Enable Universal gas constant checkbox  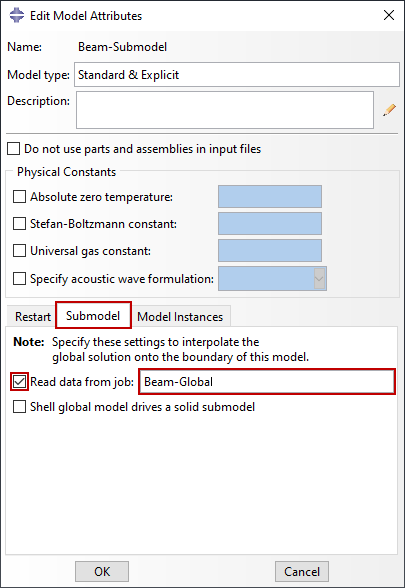click(20, 250)
